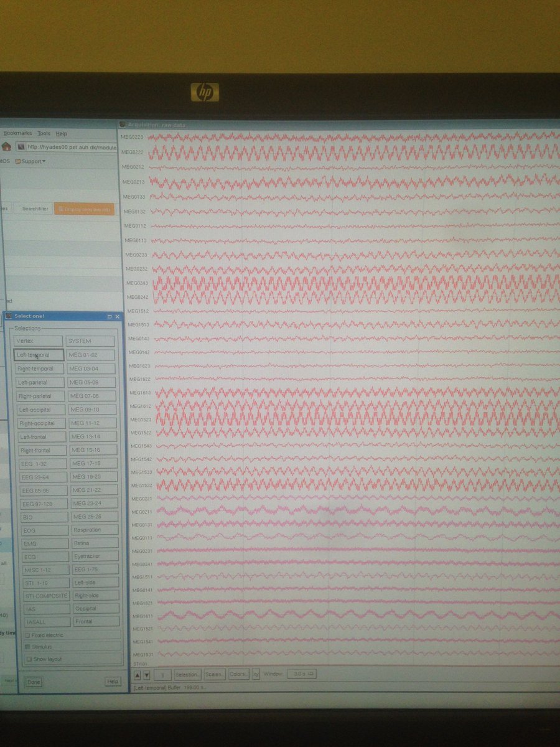The width and height of the screenshot is (560, 747).
Task: Select the Respiration channel selection
Action: click(x=95, y=530)
